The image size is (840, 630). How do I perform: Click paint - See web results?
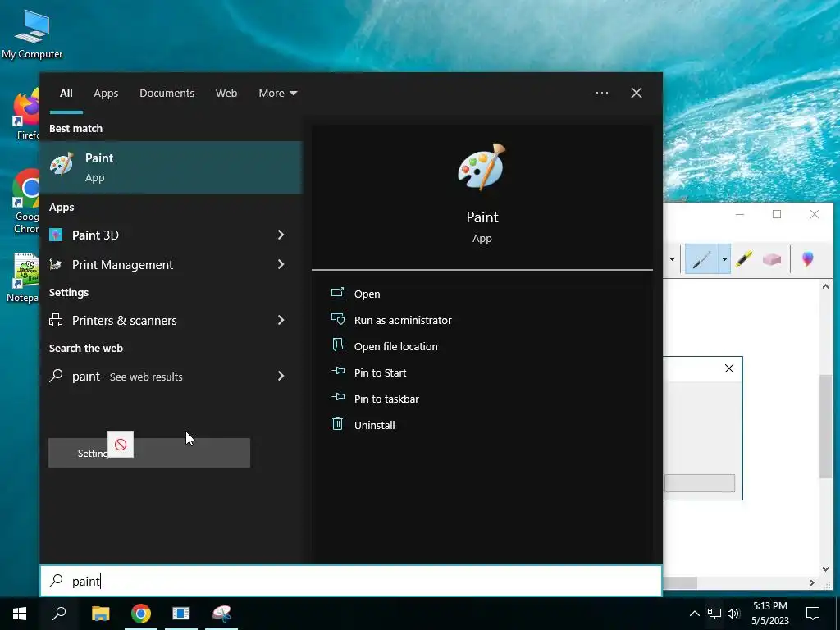[127, 376]
